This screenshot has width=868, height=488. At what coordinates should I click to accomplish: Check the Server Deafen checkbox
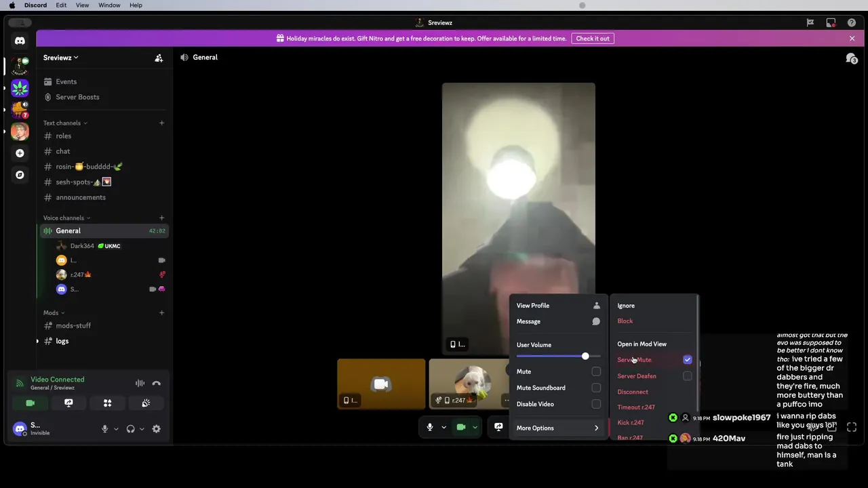coord(688,375)
